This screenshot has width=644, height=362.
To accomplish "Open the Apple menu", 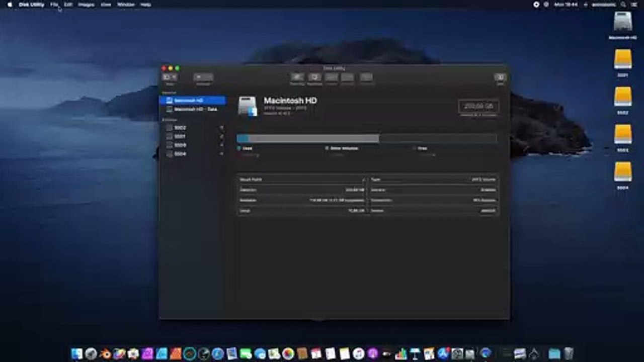I will (9, 5).
